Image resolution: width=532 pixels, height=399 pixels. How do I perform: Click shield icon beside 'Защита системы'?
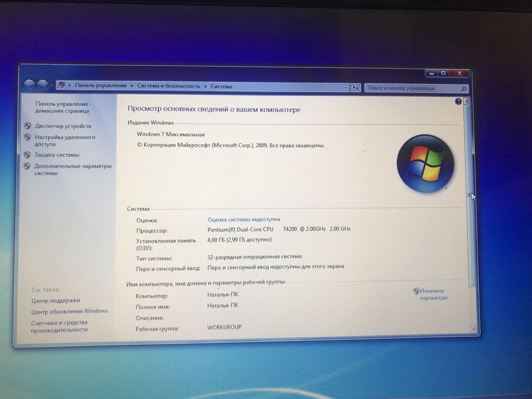(x=28, y=155)
